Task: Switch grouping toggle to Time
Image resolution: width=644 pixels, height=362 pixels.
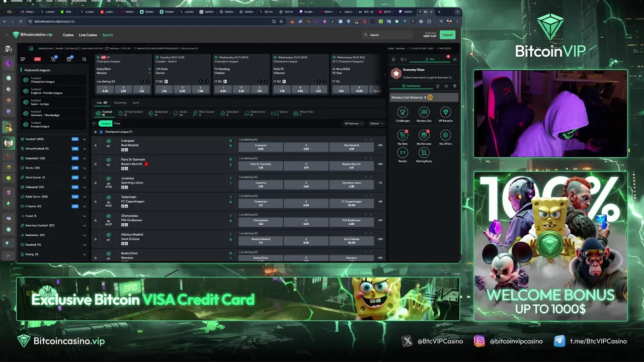Action: point(117,123)
